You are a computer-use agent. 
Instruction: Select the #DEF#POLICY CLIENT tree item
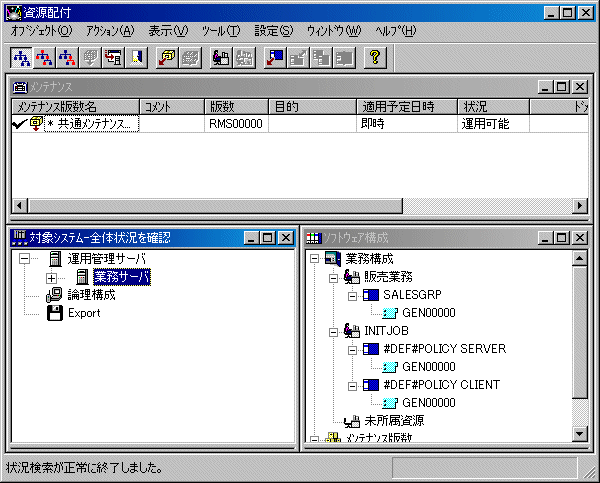coord(441,385)
